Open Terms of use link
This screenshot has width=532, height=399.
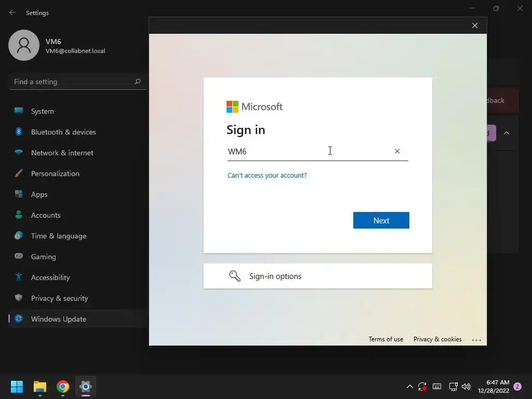(x=386, y=339)
